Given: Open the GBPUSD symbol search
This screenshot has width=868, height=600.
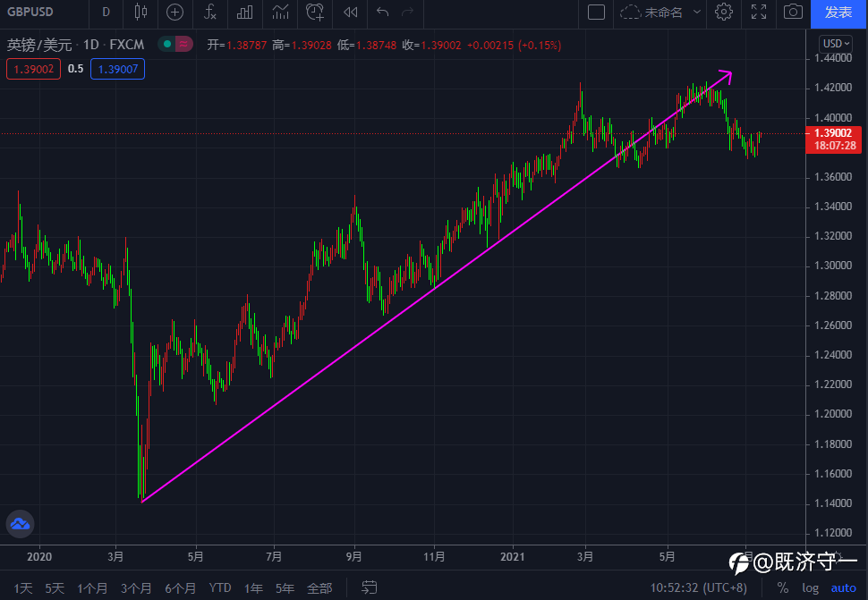Looking at the screenshot, I should pyautogui.click(x=30, y=12).
